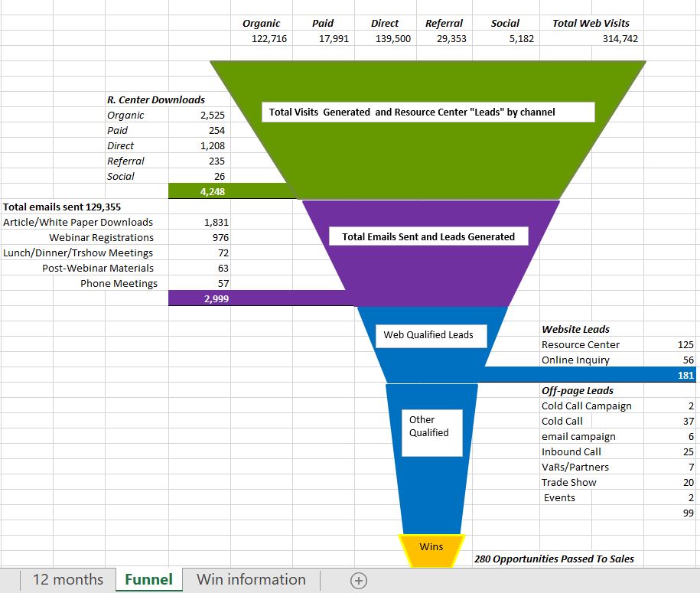
Task: Select the Total Emails Sent text box
Action: [428, 236]
